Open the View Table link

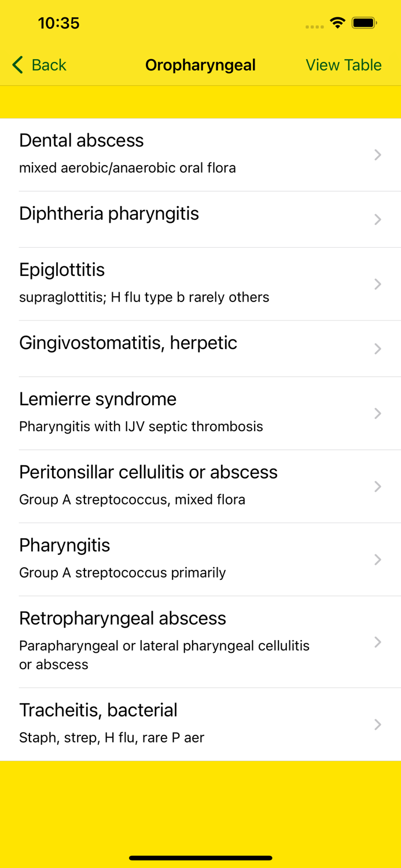coord(343,65)
